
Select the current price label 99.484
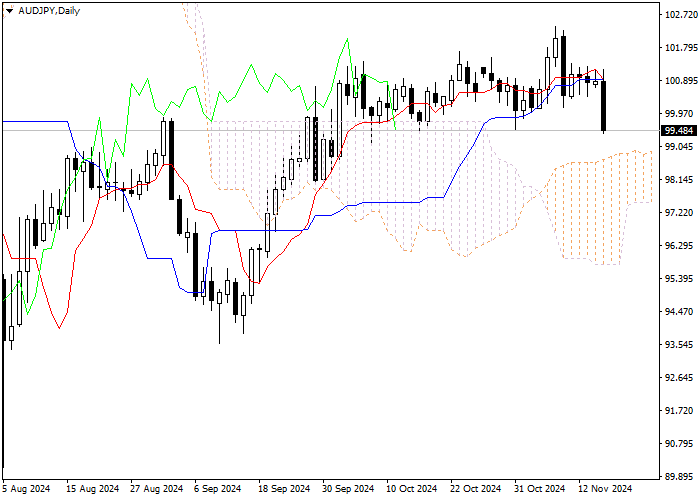pyautogui.click(x=679, y=131)
